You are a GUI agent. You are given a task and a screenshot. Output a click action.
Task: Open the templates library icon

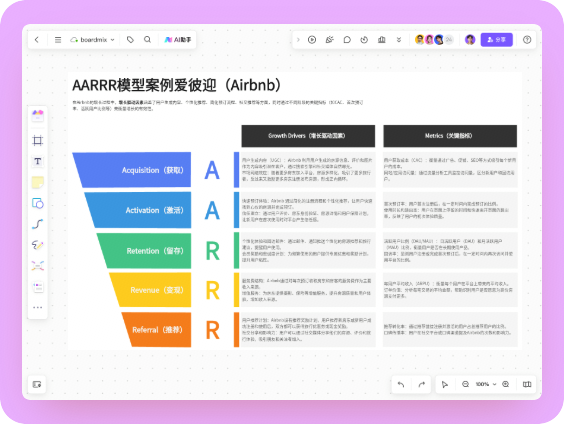click(x=38, y=116)
